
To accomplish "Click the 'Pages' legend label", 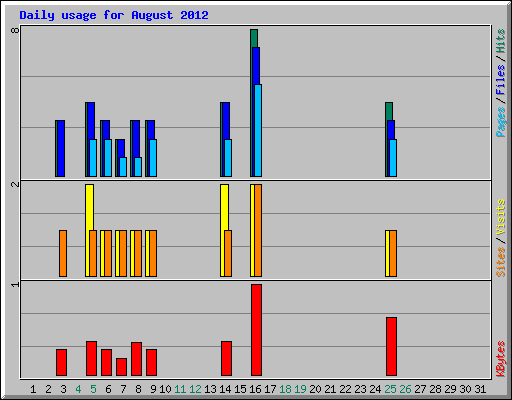I will pos(500,122).
